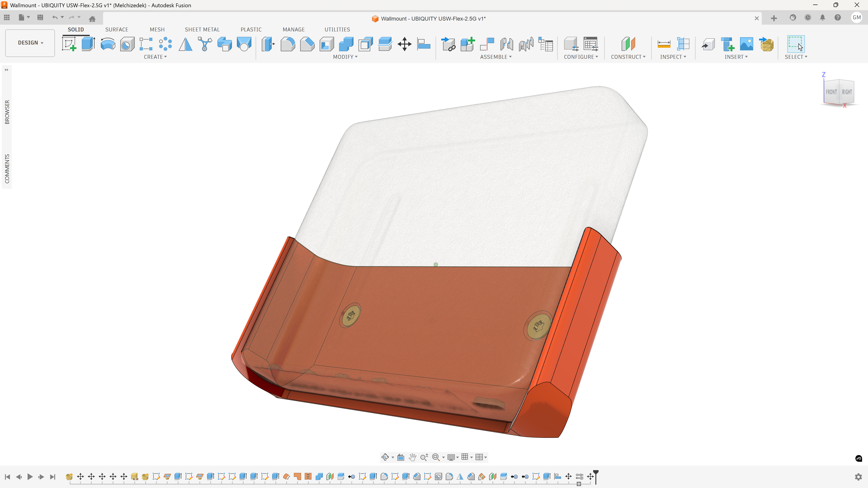Open the GM user account menu
Screen dimensions: 868x488
tap(856, 18)
